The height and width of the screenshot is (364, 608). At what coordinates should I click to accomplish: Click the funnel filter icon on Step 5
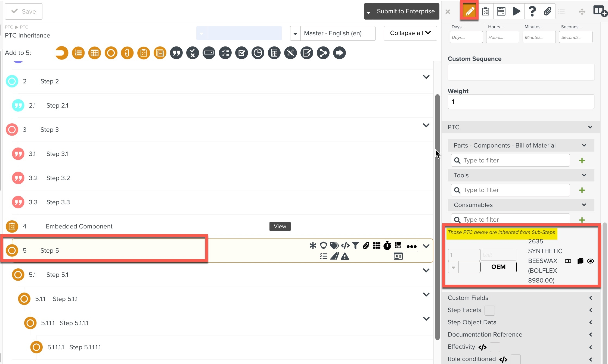pyautogui.click(x=355, y=246)
